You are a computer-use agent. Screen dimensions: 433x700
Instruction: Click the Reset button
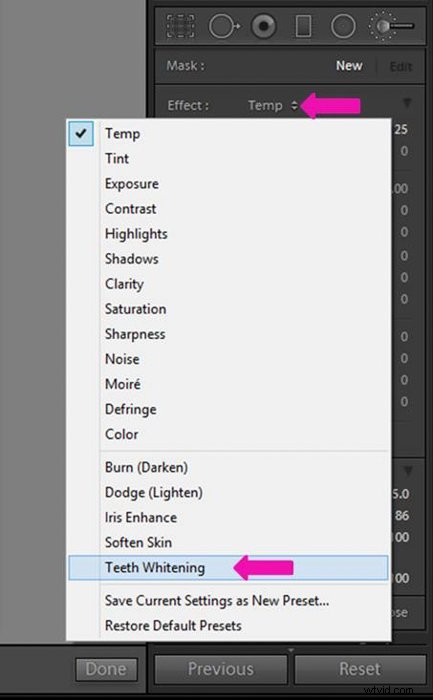tap(360, 669)
